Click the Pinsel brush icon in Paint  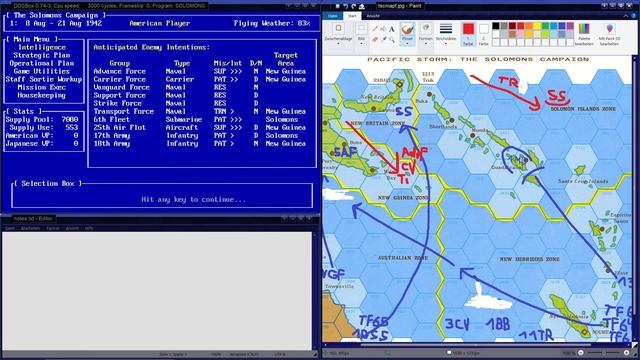(407, 29)
